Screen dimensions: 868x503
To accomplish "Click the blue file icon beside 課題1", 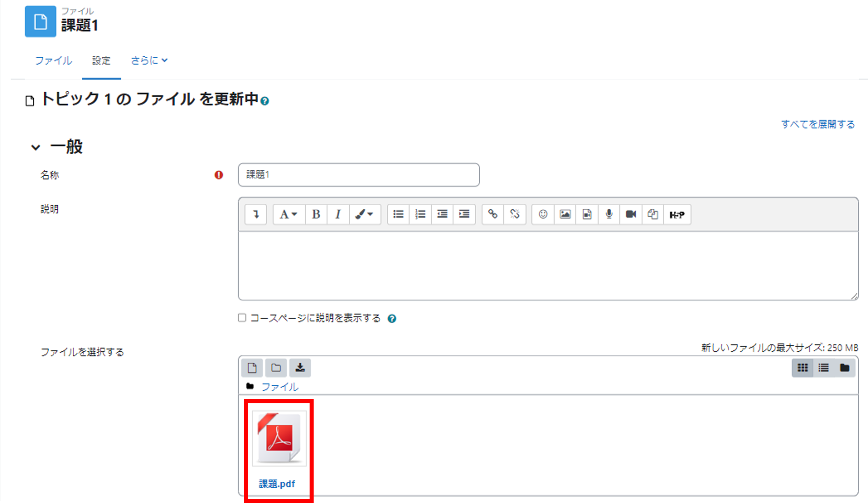I will tap(41, 21).
